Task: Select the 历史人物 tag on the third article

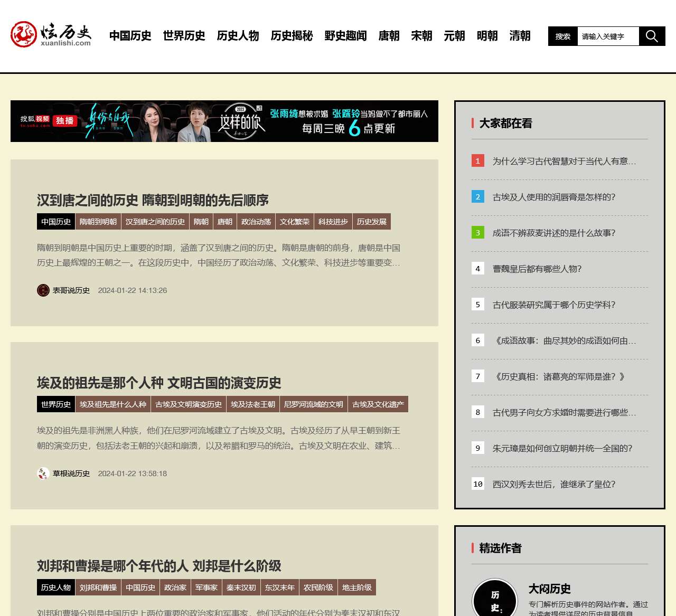Action: [55, 587]
